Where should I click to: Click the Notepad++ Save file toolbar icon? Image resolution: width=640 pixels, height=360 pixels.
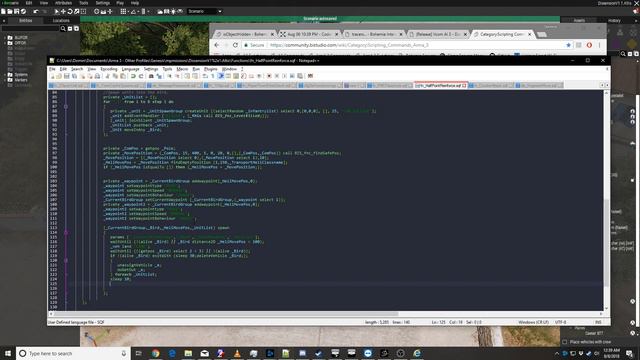click(x=67, y=76)
